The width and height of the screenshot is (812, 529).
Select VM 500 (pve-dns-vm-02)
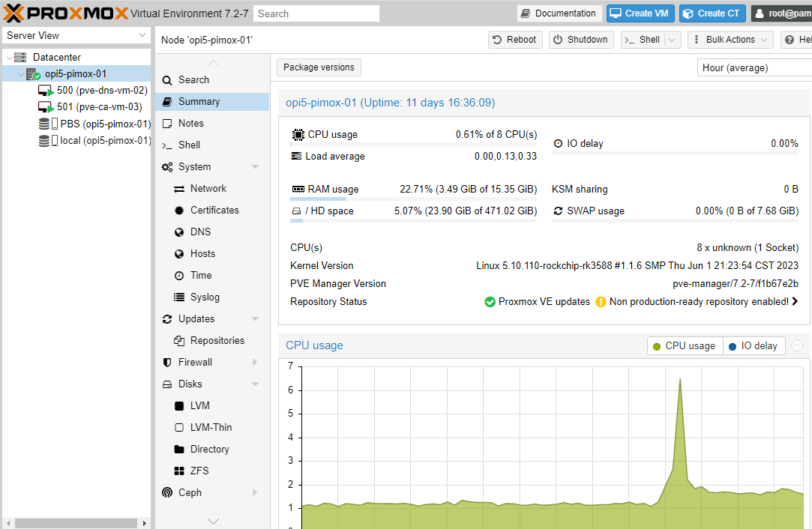(102, 91)
